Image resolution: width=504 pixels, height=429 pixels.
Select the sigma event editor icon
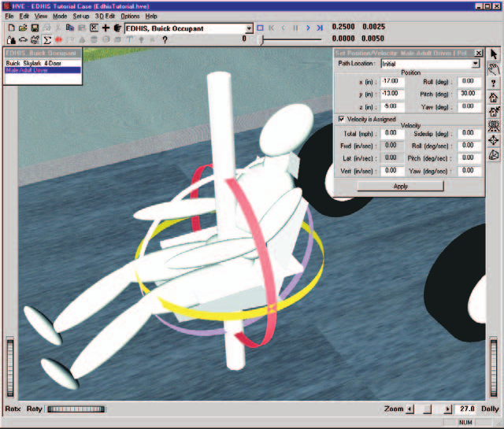(x=47, y=40)
